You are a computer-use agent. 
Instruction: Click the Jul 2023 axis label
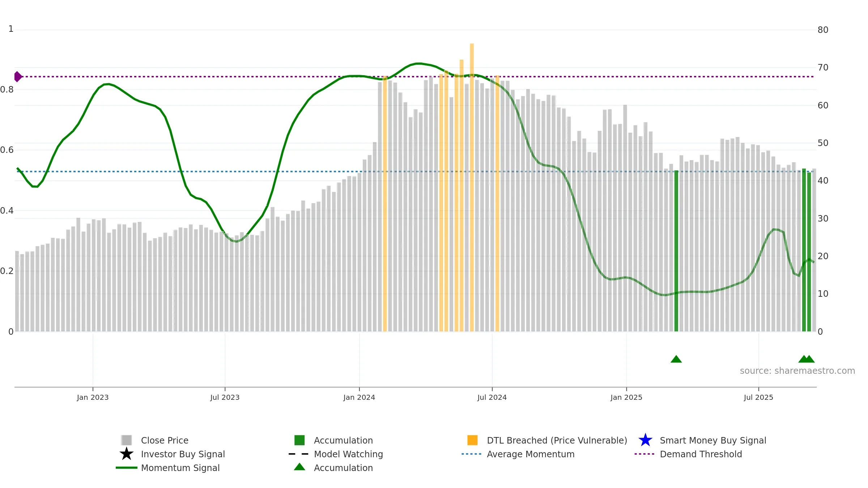click(x=225, y=397)
